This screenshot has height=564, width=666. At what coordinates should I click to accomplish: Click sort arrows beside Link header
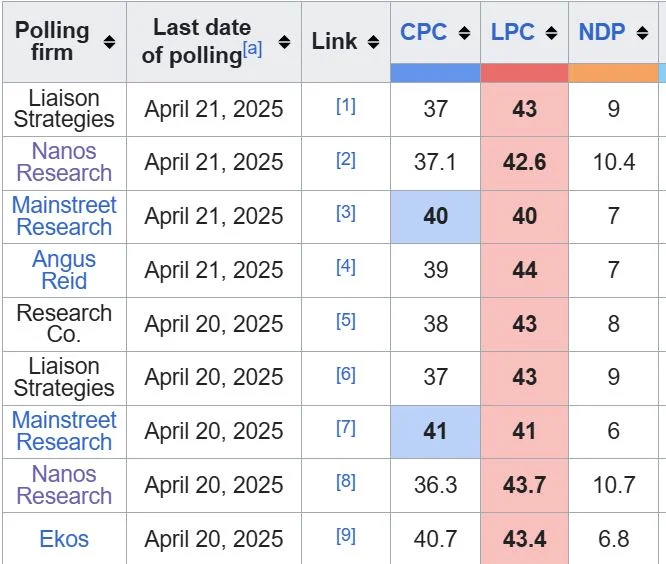(x=373, y=42)
